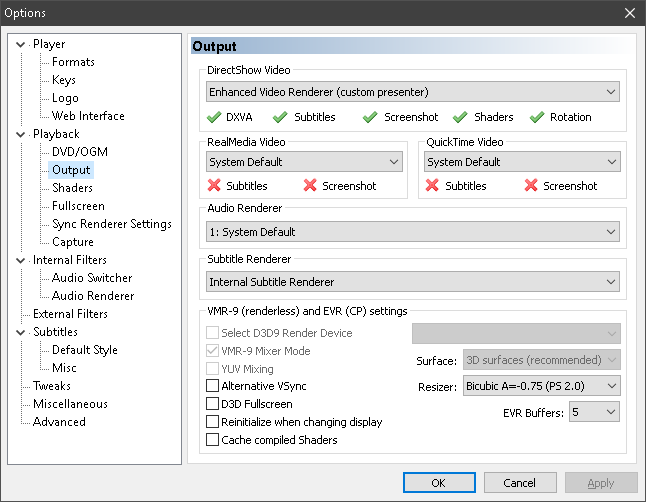Screen dimensions: 646x502
Task: Click the green DXVA checkmark icon
Action: (214, 117)
